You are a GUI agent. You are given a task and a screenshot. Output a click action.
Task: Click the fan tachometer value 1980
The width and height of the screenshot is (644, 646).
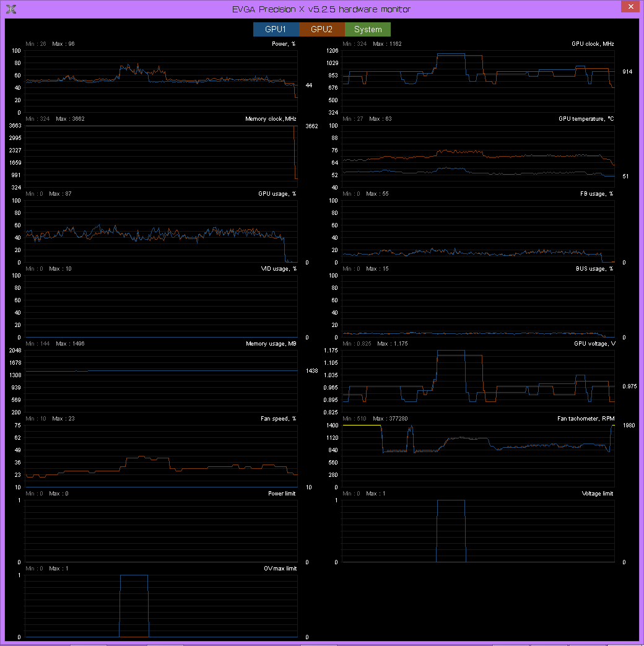[629, 425]
